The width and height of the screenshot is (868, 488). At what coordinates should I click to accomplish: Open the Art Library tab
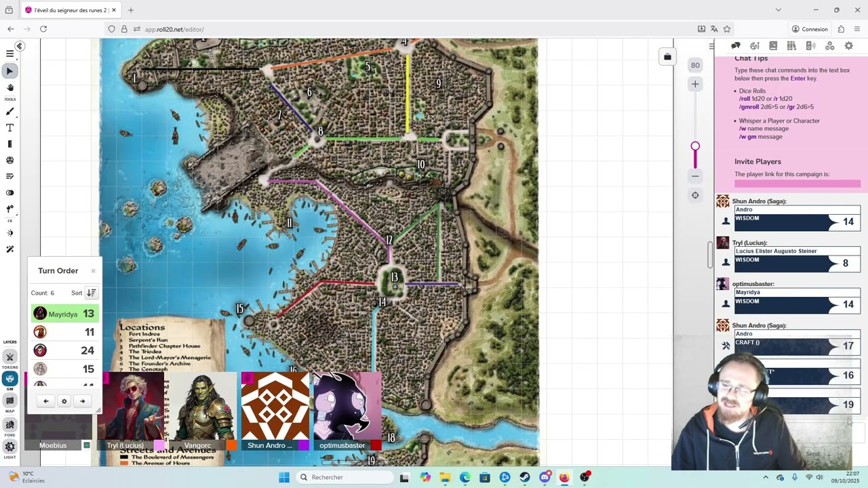coord(755,45)
